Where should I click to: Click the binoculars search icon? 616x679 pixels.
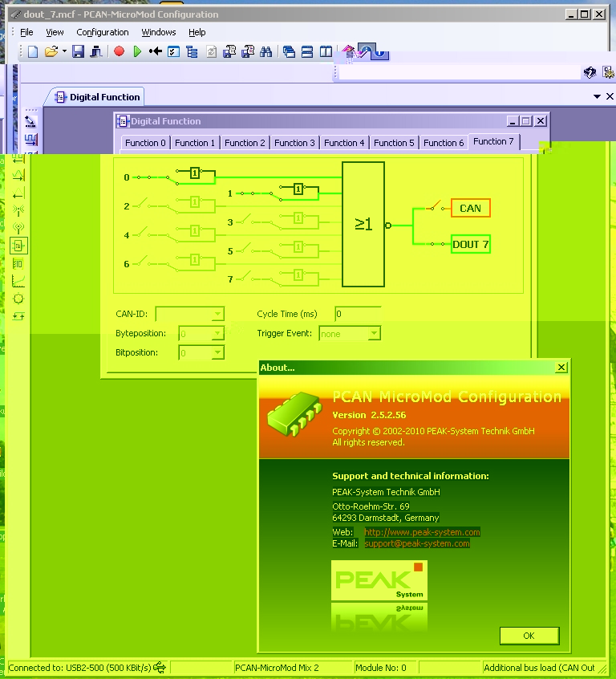pos(265,52)
